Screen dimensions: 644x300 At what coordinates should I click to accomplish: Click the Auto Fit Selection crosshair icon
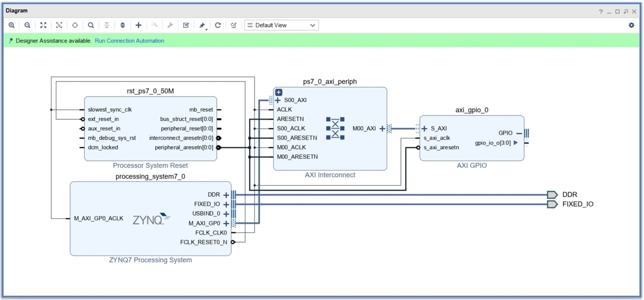tap(75, 25)
